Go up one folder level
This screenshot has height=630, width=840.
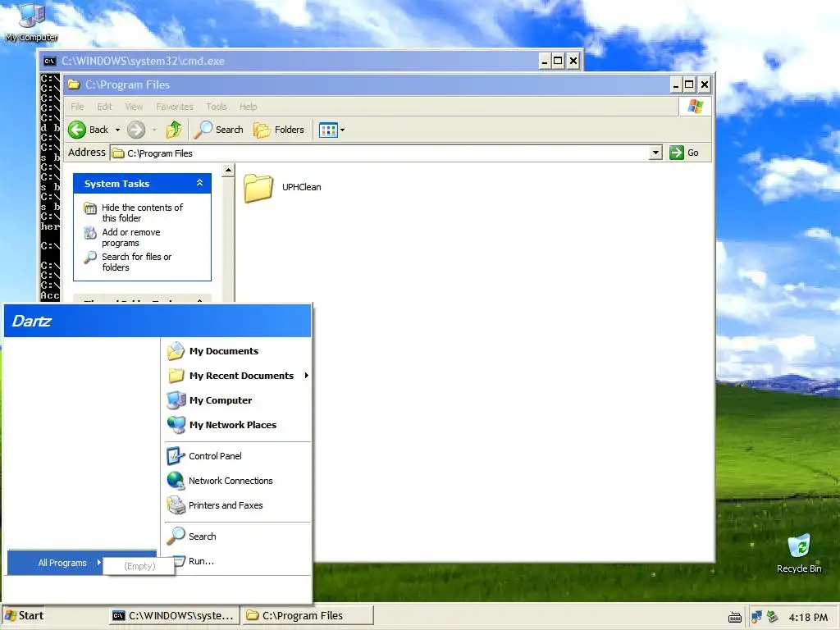point(174,130)
